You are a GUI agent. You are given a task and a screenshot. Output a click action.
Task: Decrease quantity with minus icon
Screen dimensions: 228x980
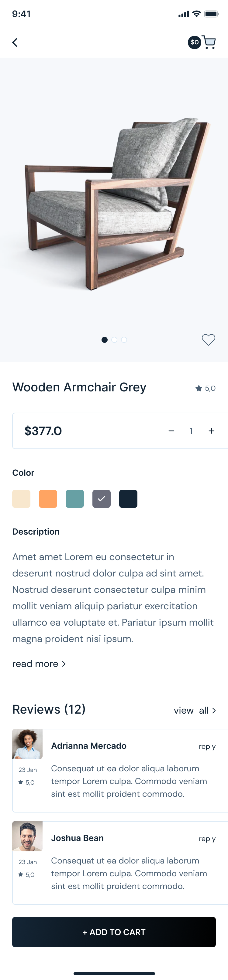(171, 431)
